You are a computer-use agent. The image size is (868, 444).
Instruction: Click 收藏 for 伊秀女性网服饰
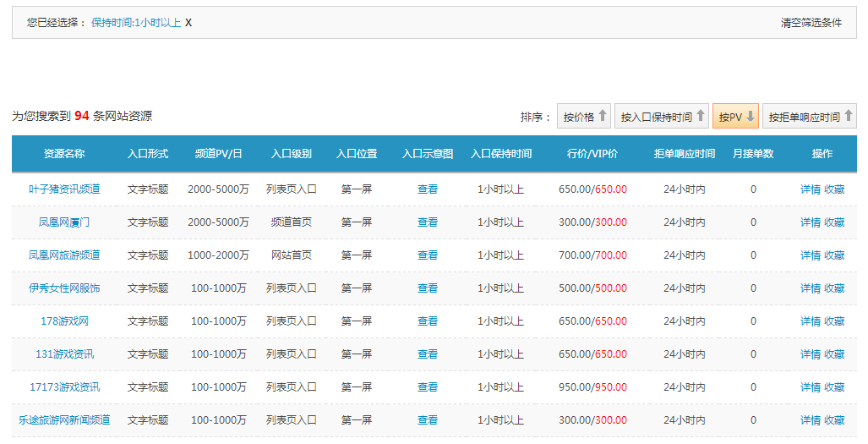click(834, 288)
